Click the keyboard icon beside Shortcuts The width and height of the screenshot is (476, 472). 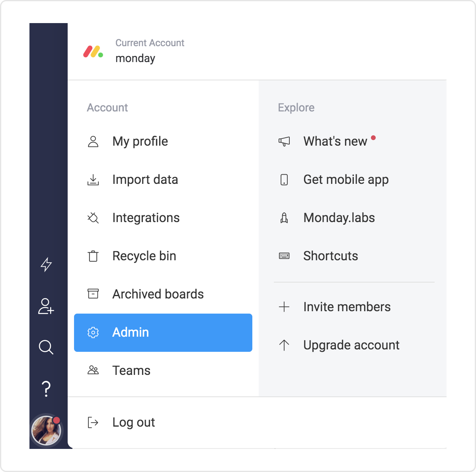(x=284, y=256)
